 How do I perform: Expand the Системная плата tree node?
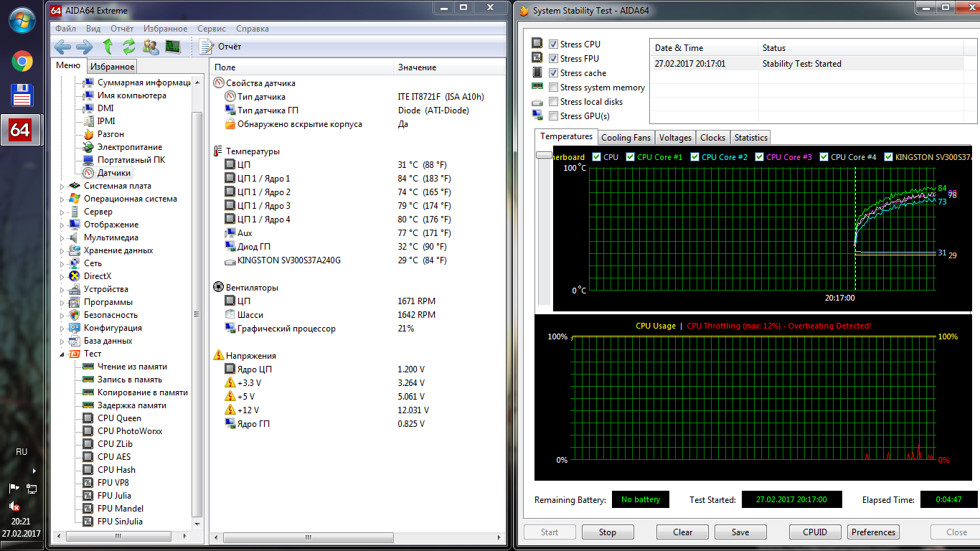(x=62, y=186)
